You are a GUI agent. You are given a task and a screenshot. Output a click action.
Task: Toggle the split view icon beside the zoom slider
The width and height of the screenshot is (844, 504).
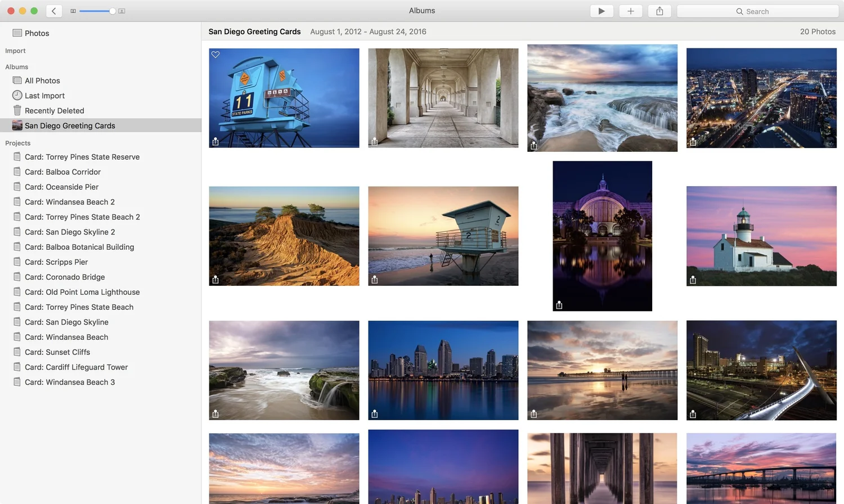[x=73, y=11]
